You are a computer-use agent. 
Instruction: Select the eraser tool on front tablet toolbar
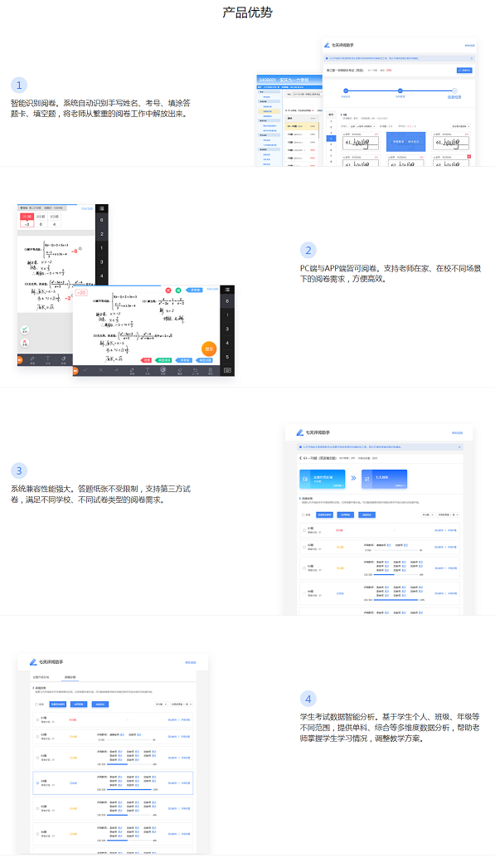[180, 370]
